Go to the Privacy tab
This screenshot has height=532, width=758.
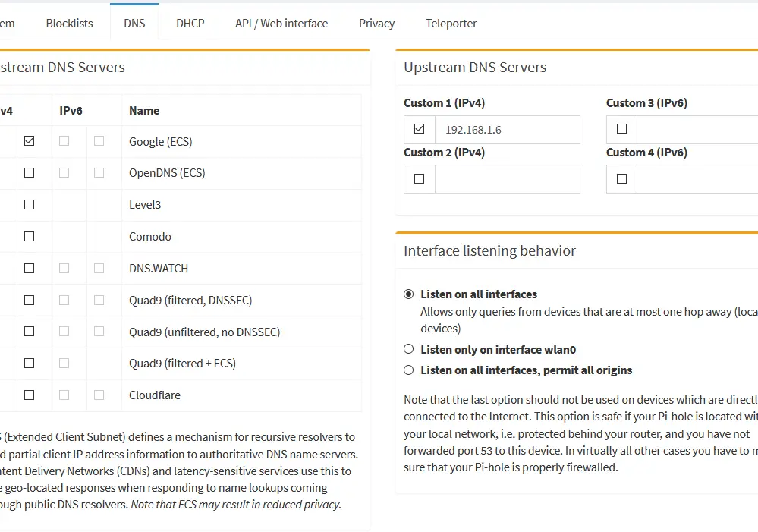click(376, 24)
